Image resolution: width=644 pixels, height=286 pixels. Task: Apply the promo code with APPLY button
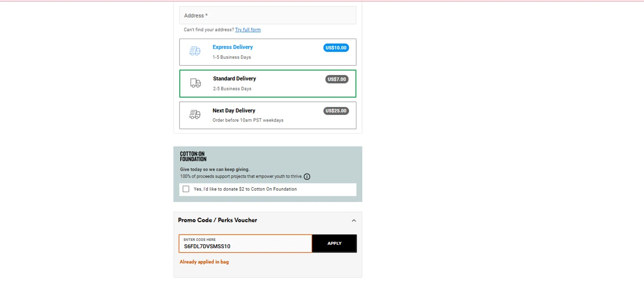tap(334, 243)
